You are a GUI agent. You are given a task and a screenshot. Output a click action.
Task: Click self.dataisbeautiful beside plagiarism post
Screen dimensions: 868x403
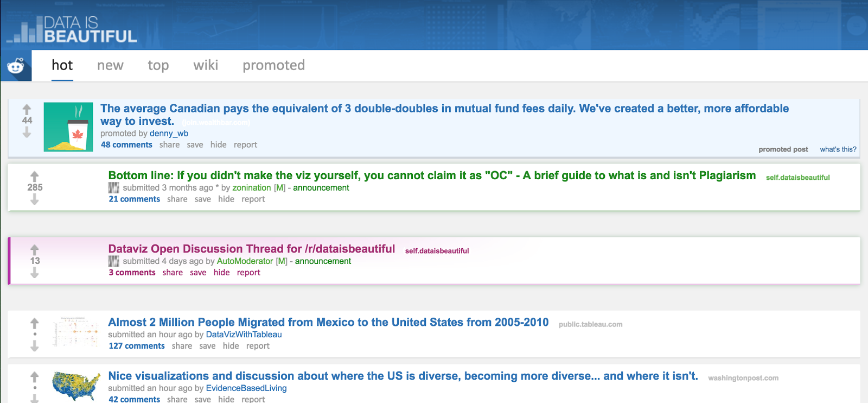pyautogui.click(x=797, y=177)
